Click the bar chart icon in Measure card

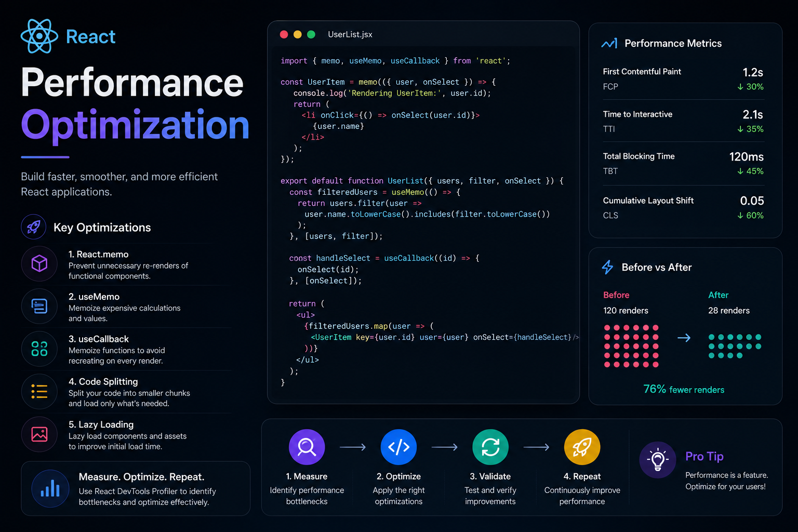point(50,488)
